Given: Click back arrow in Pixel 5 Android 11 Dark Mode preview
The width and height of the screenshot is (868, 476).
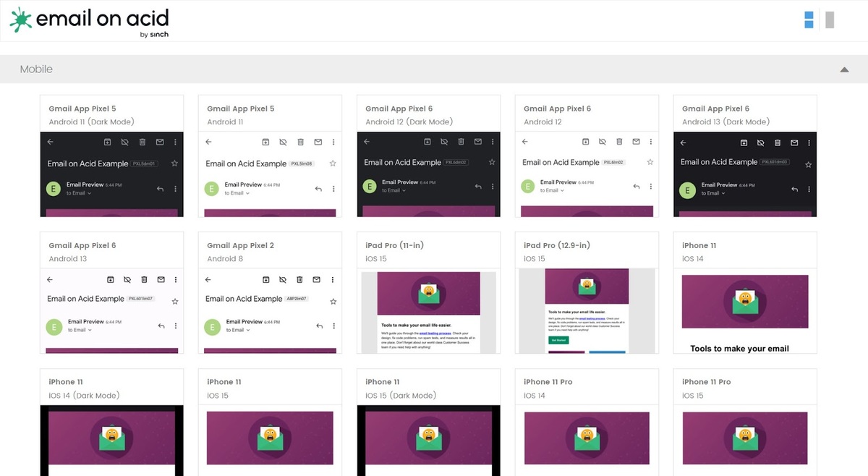Looking at the screenshot, I should pos(50,142).
